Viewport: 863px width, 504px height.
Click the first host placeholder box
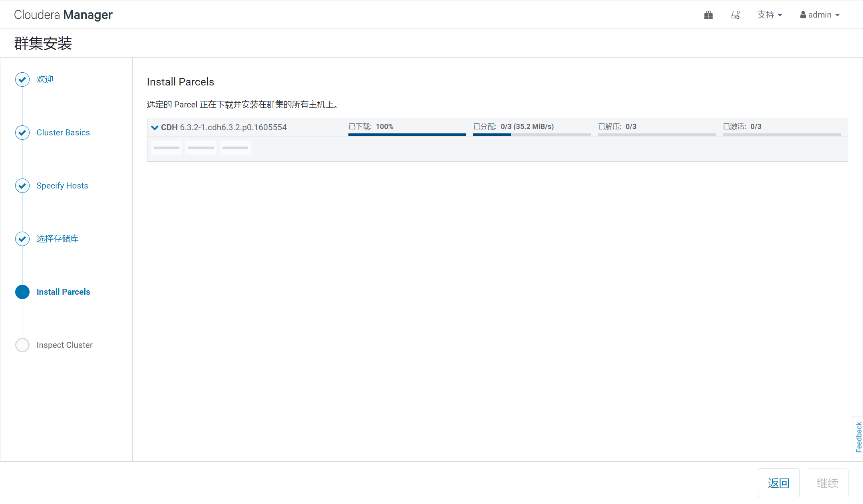point(167,148)
